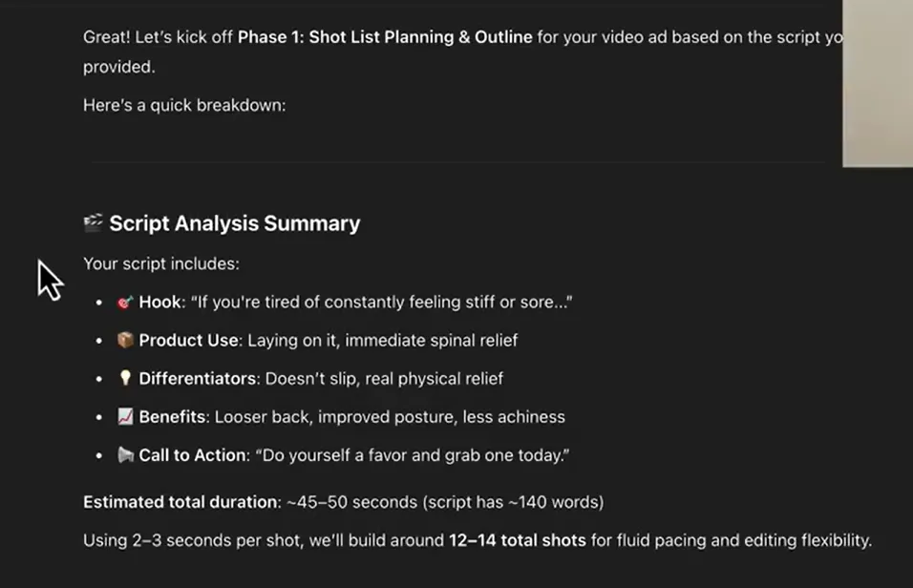Click the megaphone emoji before Call to Action

pos(125,454)
